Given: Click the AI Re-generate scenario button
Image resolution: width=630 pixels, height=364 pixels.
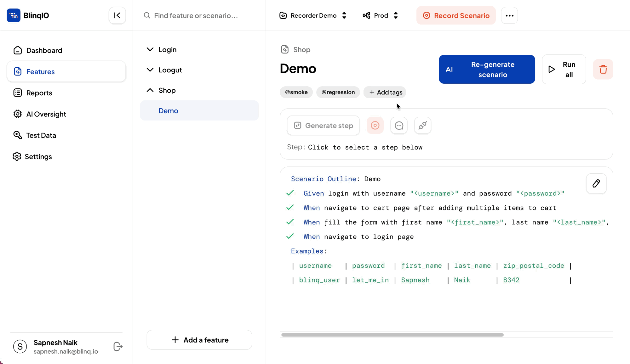Looking at the screenshot, I should 487,69.
